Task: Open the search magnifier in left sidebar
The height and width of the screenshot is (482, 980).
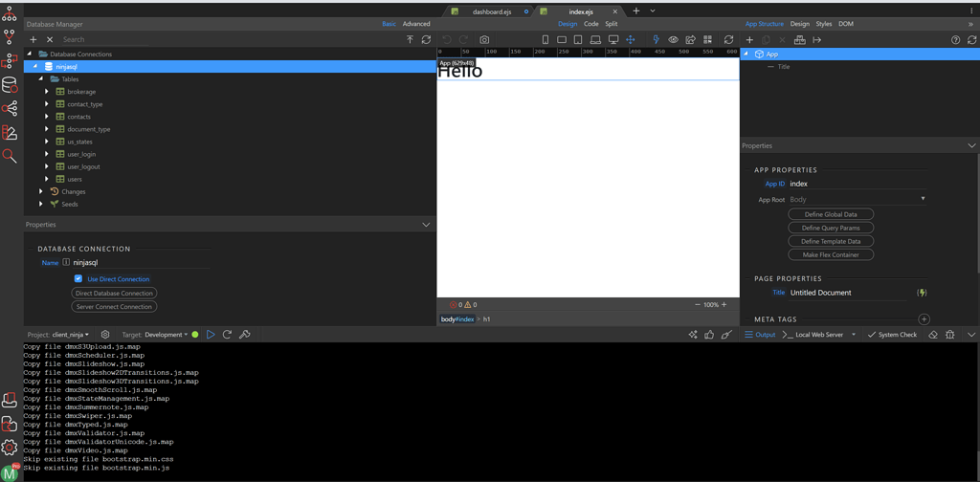Action: point(10,156)
